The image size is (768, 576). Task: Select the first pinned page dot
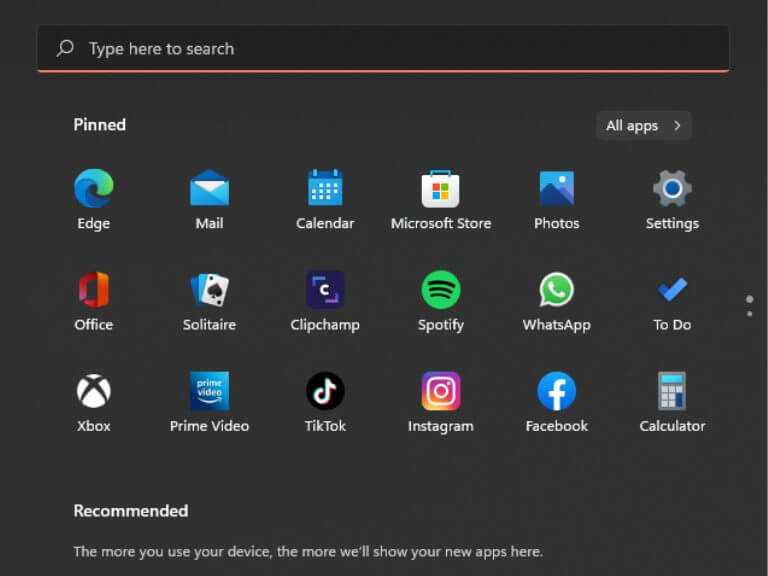pyautogui.click(x=749, y=299)
